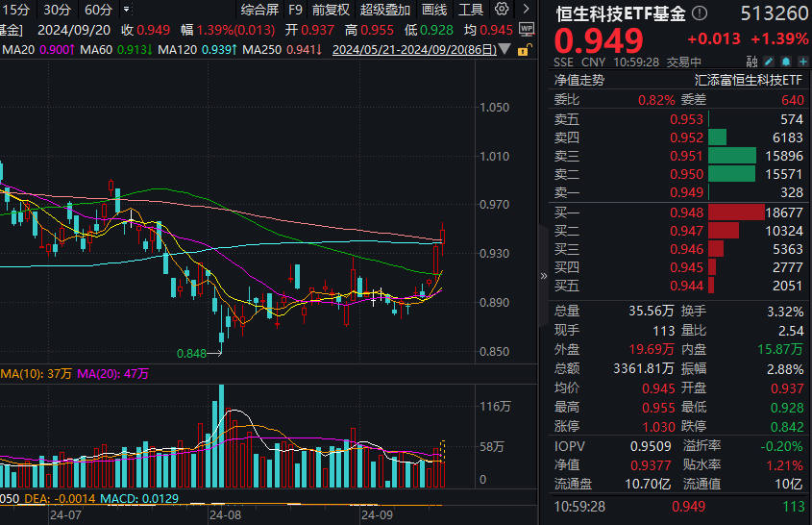Click the 委差 value 640
This screenshot has width=812, height=525.
(x=793, y=99)
